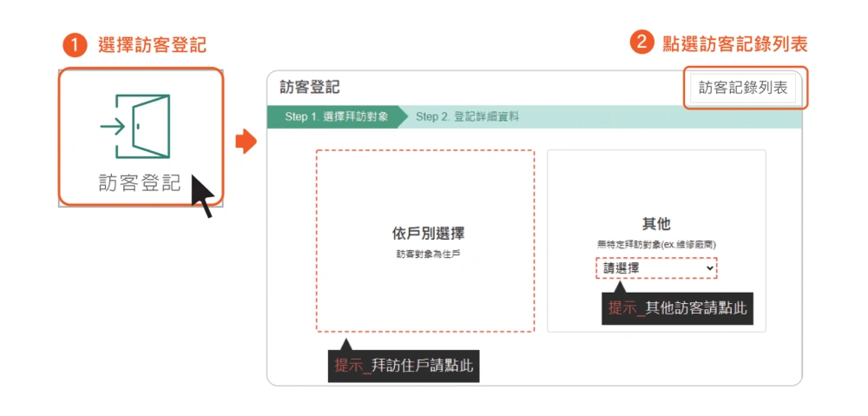Click the 無特定拜訪對象(ex.維修廠商) text

(x=656, y=244)
